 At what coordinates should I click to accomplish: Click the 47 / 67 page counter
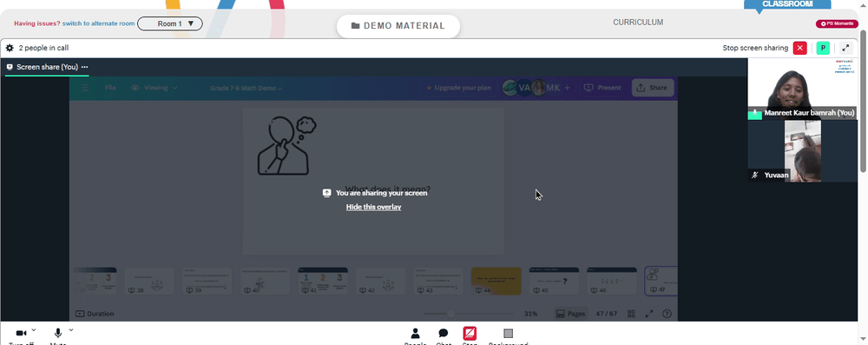(x=606, y=314)
